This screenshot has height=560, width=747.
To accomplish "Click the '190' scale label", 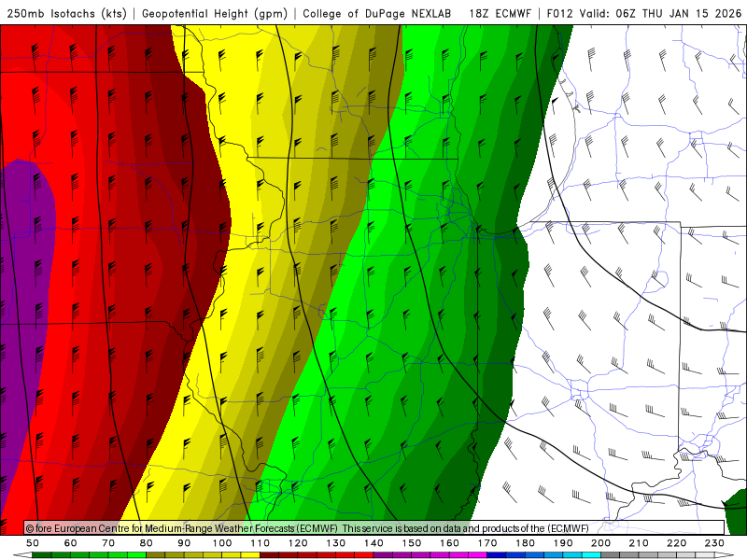I will [563, 543].
